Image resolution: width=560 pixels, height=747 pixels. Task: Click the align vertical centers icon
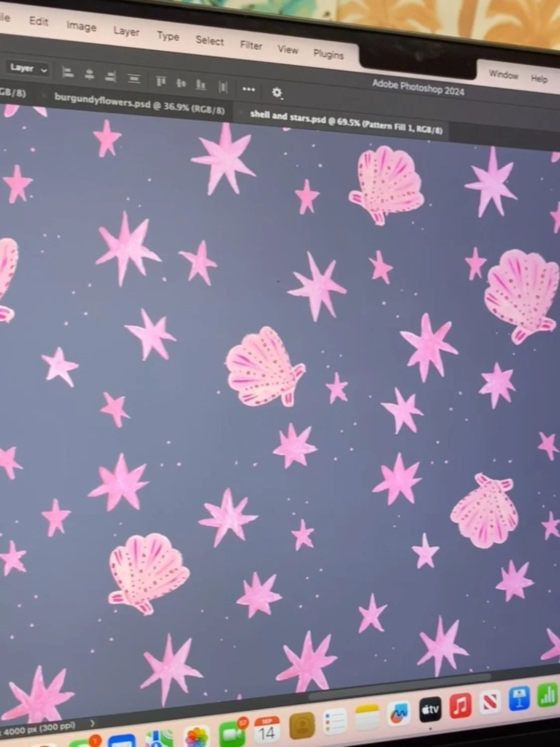(181, 83)
